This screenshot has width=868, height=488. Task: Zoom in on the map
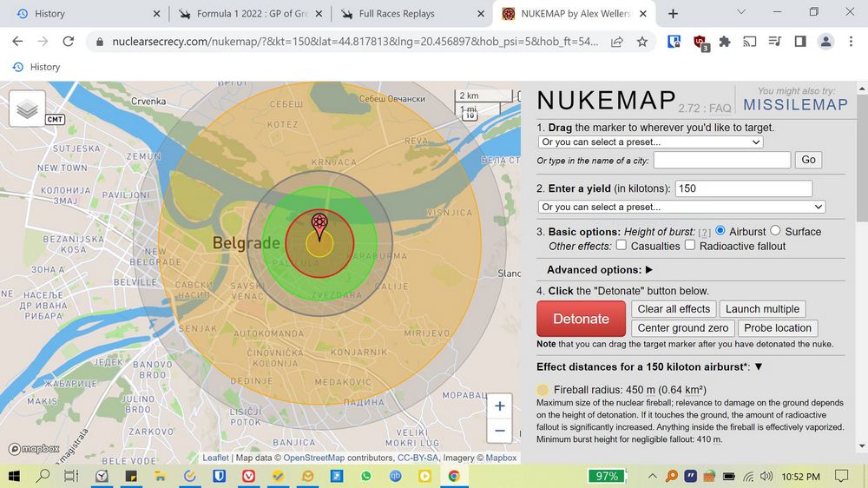(x=500, y=406)
